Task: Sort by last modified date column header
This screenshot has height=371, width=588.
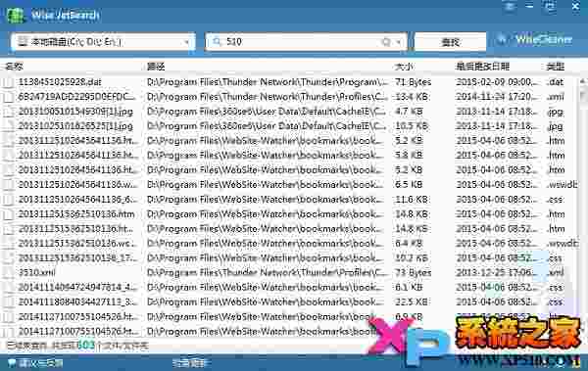Action: 482,67
